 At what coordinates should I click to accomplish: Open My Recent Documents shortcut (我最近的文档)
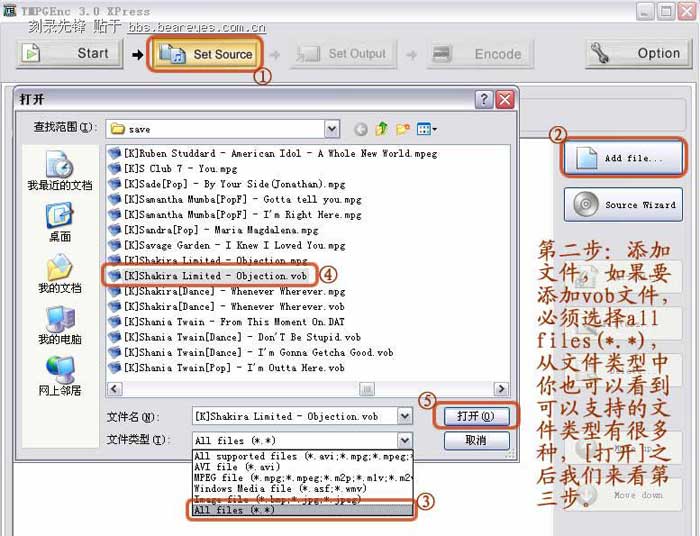(60, 171)
